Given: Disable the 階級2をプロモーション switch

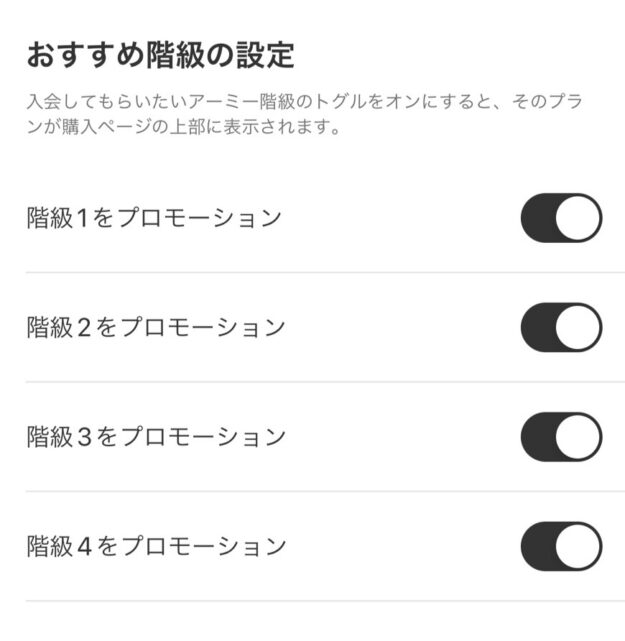Looking at the screenshot, I should coord(561,327).
